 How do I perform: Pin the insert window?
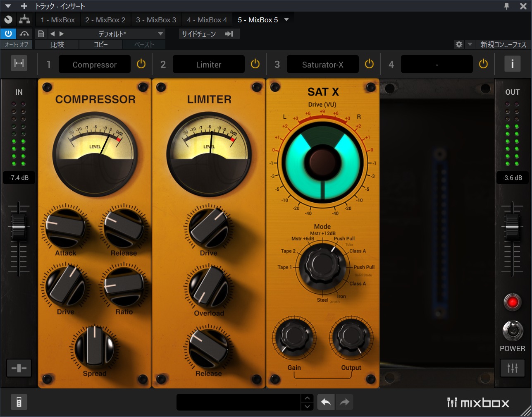507,6
